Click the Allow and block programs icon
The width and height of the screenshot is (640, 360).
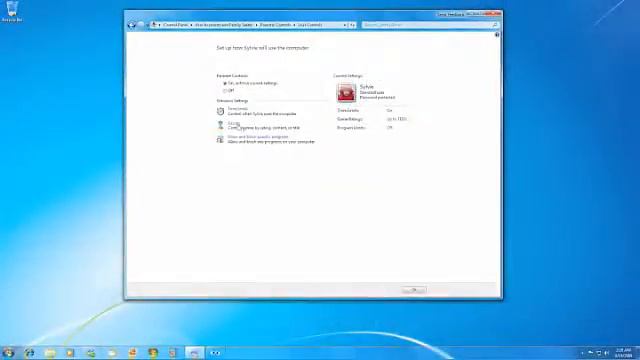pyautogui.click(x=220, y=139)
